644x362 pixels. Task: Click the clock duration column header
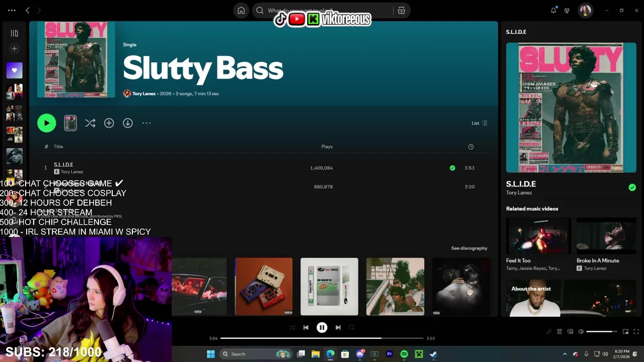click(471, 147)
